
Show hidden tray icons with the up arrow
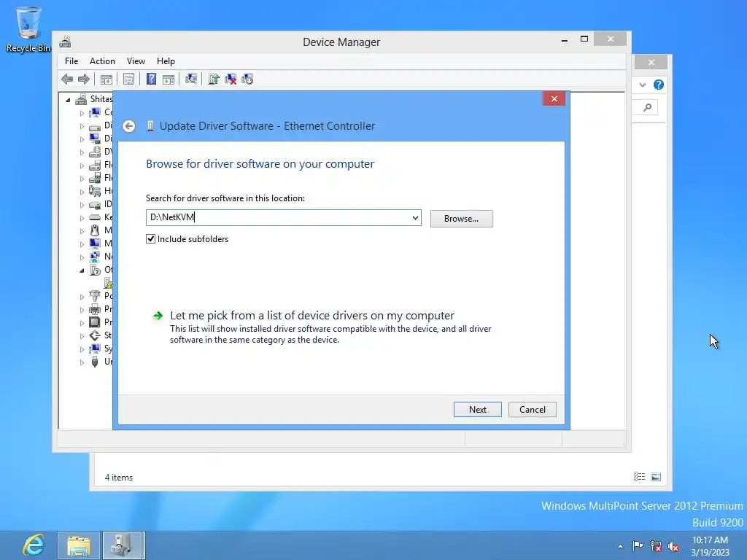pyautogui.click(x=620, y=546)
